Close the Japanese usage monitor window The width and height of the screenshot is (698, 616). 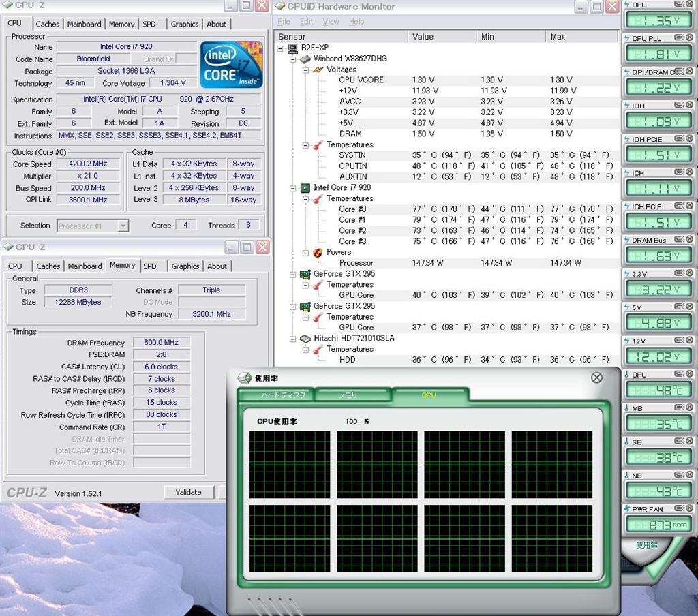click(x=596, y=378)
